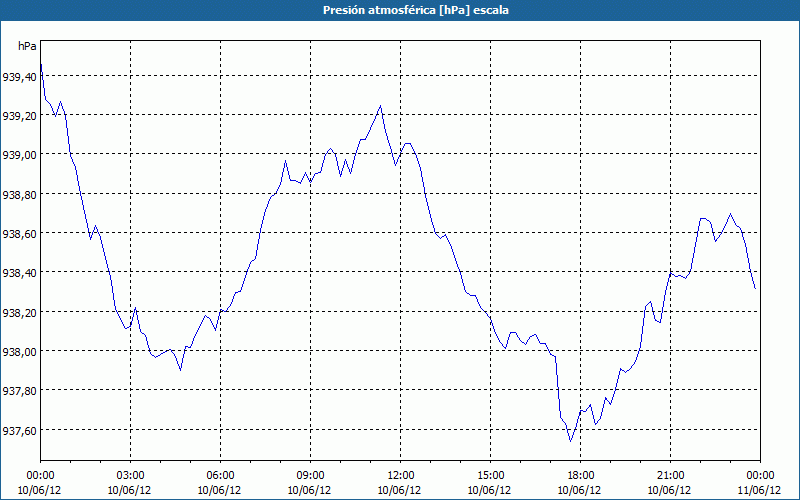The image size is (800, 500).
Task: Click the hPa unit label
Action: click(27, 46)
